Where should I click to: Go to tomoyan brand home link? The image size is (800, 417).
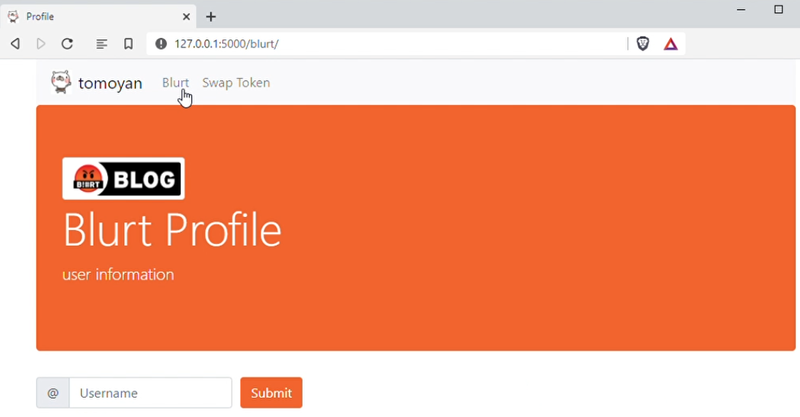tap(110, 83)
